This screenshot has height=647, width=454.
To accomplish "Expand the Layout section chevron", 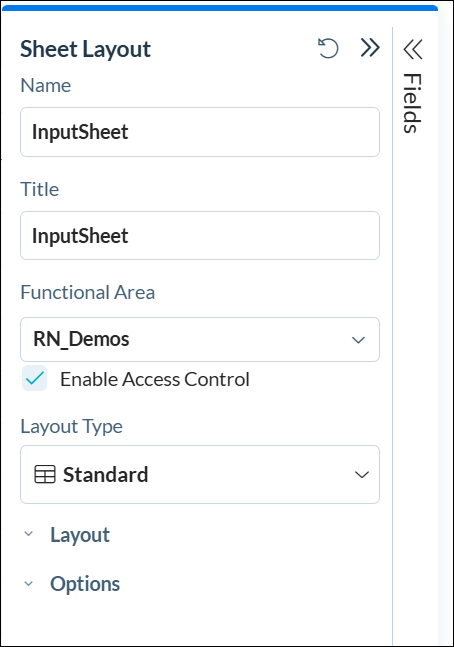I will pyautogui.click(x=28, y=534).
